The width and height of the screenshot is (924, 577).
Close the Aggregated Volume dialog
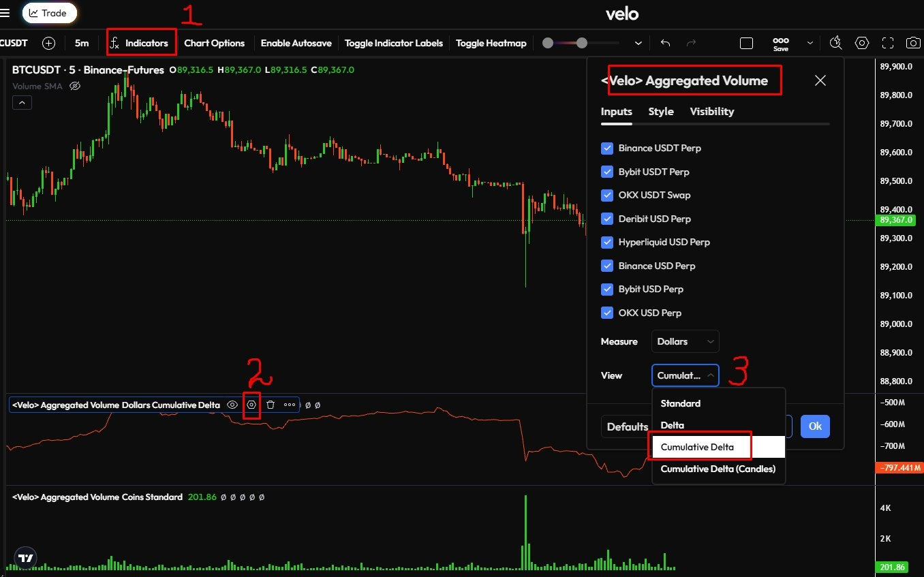pyautogui.click(x=820, y=80)
